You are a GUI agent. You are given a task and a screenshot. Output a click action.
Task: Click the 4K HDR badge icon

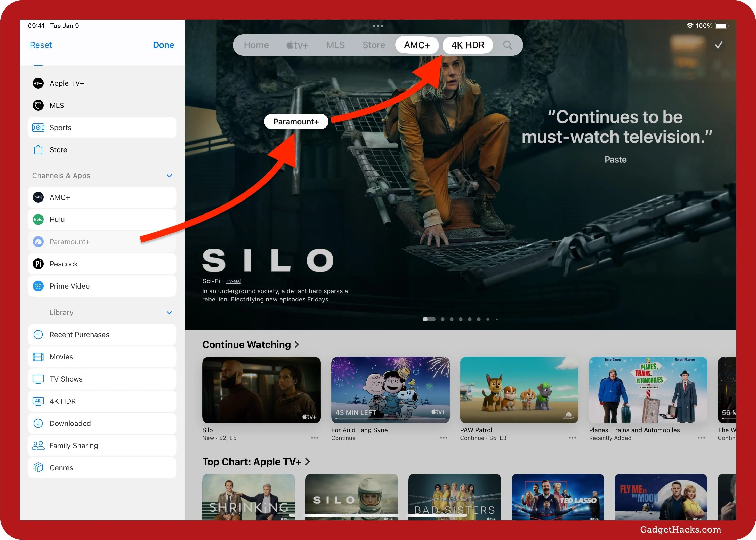click(38, 401)
